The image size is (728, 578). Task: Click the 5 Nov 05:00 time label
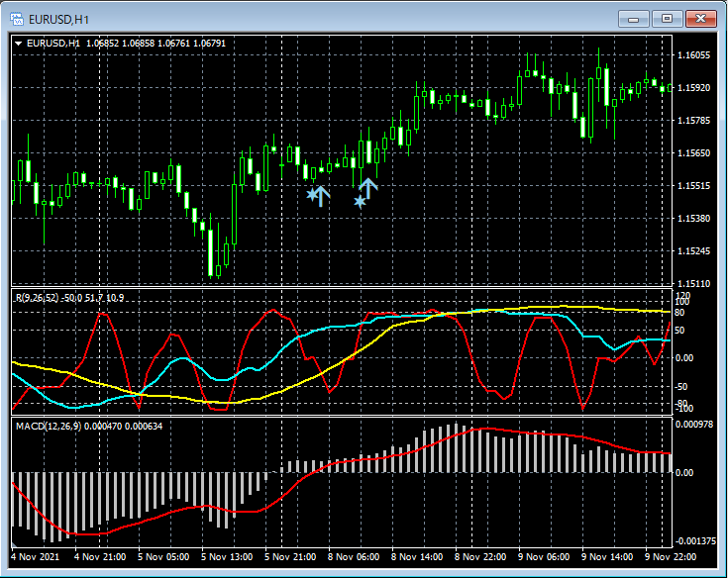point(163,556)
